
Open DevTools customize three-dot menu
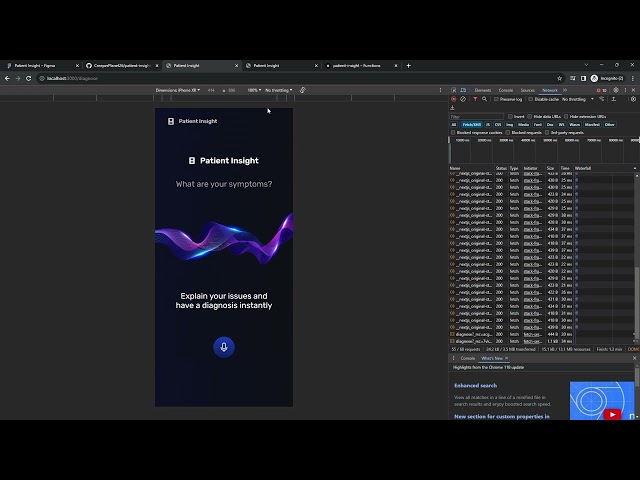(x=625, y=90)
